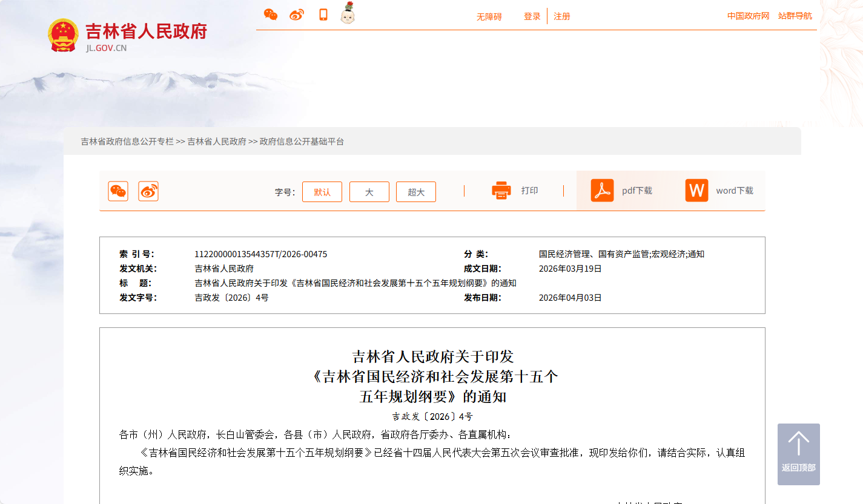Screen dimensions: 863x504
Task: Set font size to 超大
Action: (416, 192)
